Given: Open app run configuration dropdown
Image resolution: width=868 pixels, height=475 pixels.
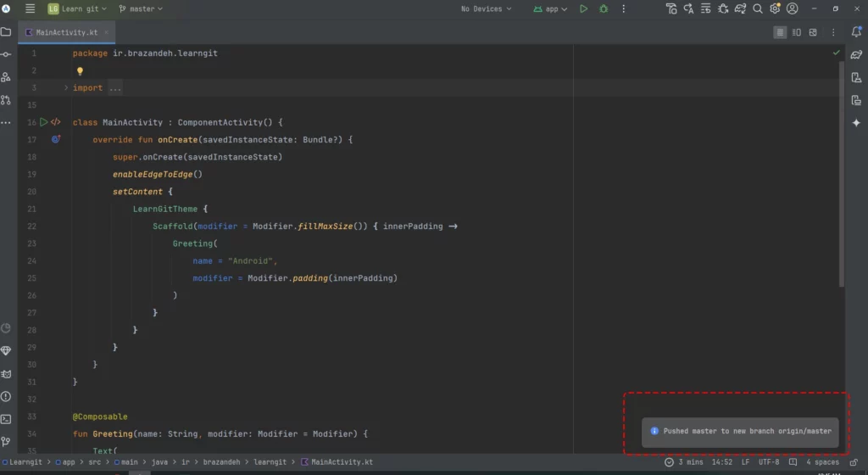Looking at the screenshot, I should (550, 8).
